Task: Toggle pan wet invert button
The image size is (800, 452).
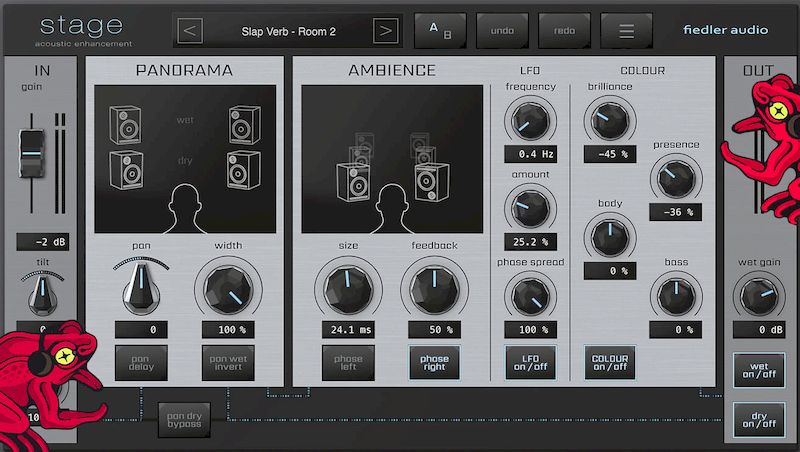Action: click(x=228, y=363)
